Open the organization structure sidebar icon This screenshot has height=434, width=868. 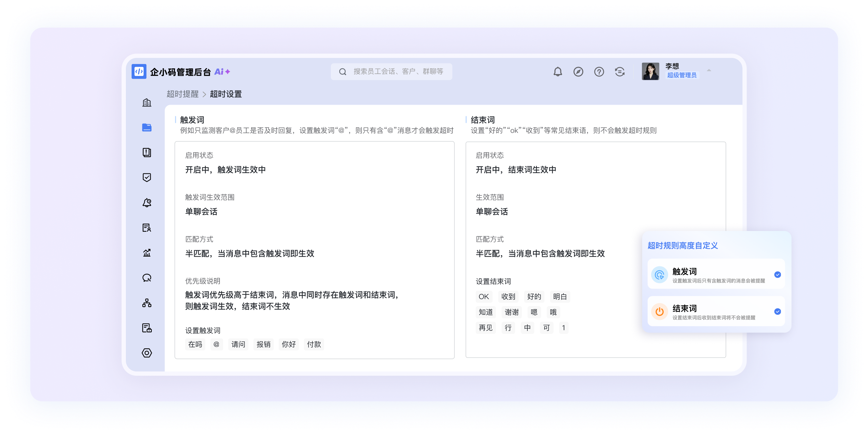147,303
